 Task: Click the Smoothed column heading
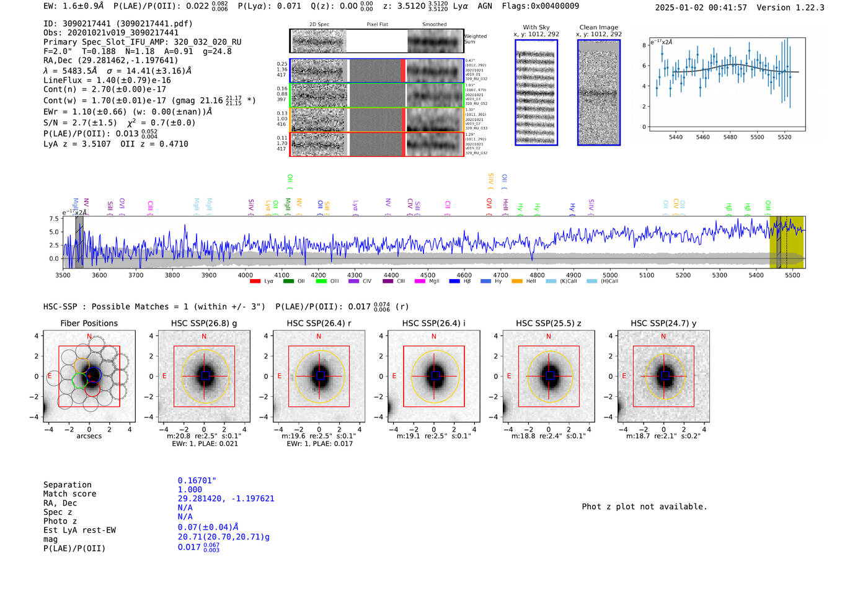[x=435, y=25]
